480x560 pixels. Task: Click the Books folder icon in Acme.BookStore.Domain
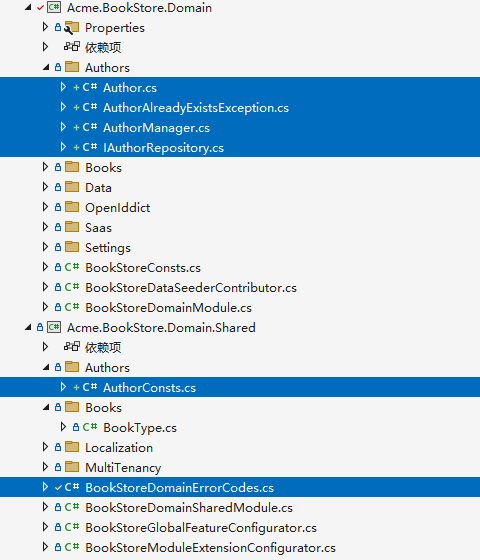(x=72, y=167)
